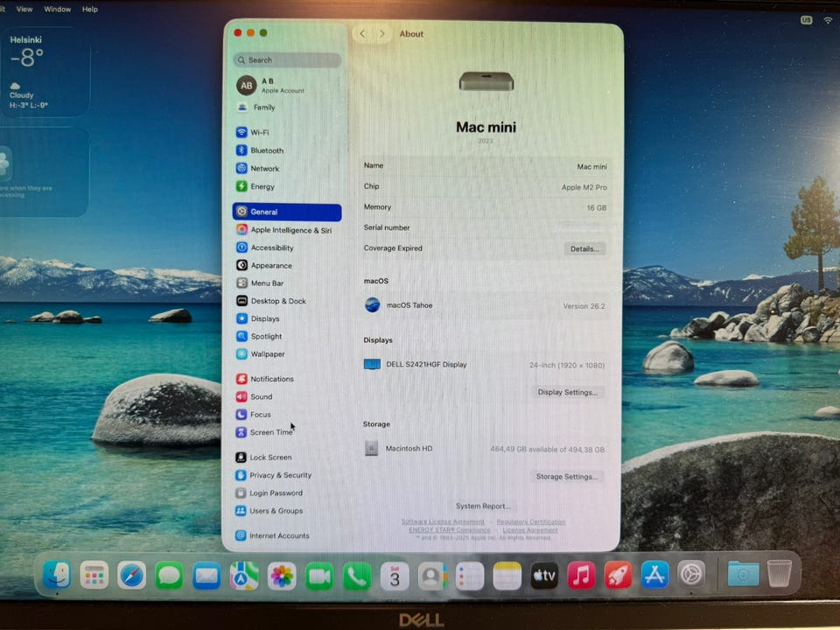Open Mail from the Dock
Screen dimensions: 840x630
206,577
